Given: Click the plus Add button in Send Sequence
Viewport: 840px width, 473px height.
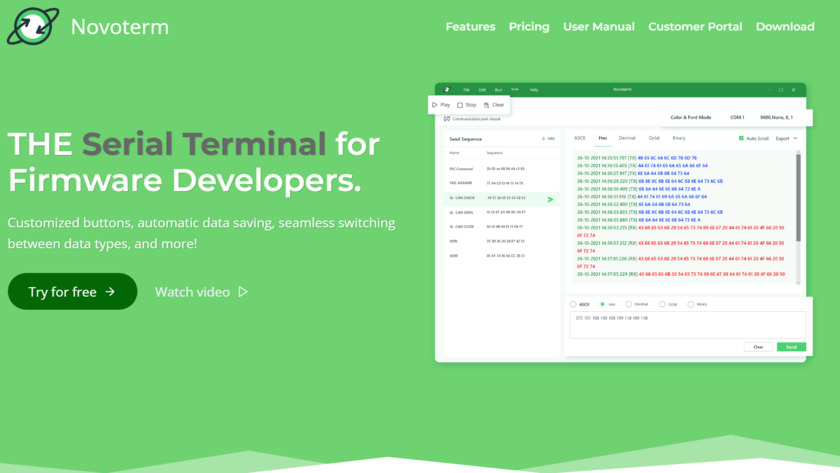Looking at the screenshot, I should pos(548,139).
